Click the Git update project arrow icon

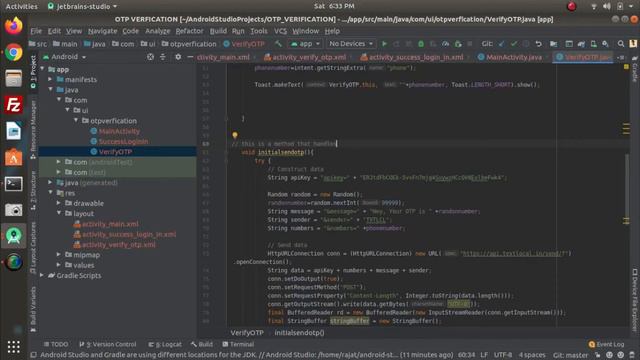[x=501, y=44]
